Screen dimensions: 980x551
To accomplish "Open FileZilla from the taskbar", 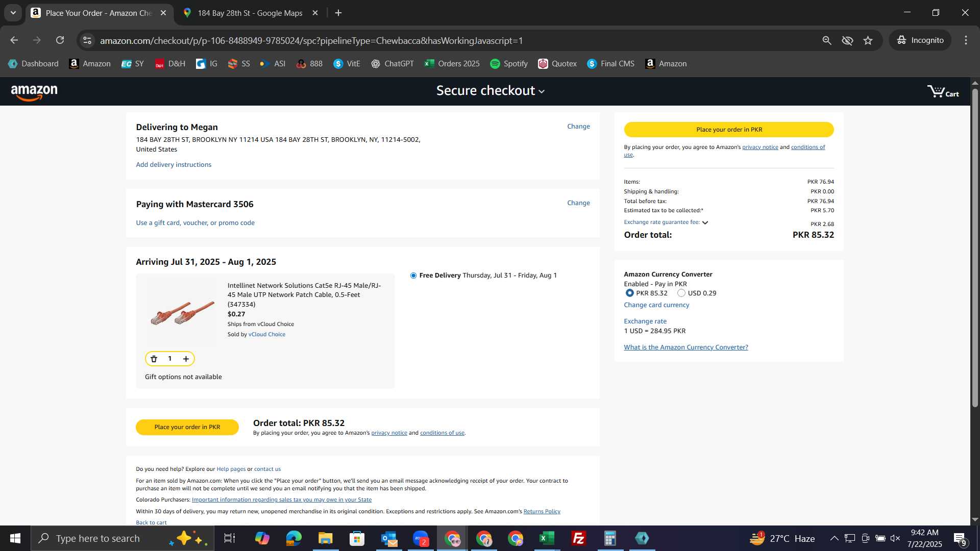I will [578, 538].
